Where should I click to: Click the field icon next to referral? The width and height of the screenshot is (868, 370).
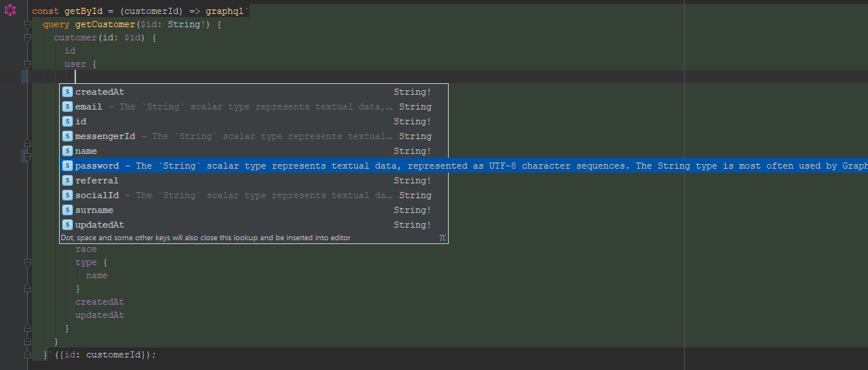pos(68,180)
